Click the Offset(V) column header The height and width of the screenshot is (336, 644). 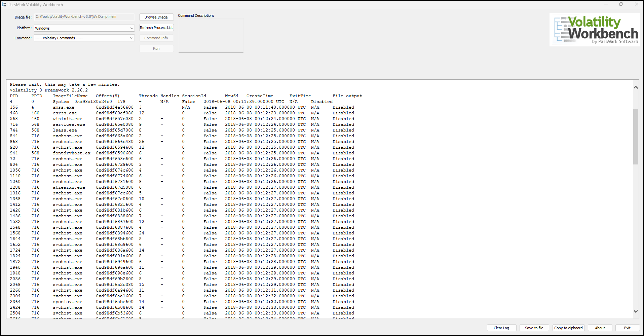(108, 96)
